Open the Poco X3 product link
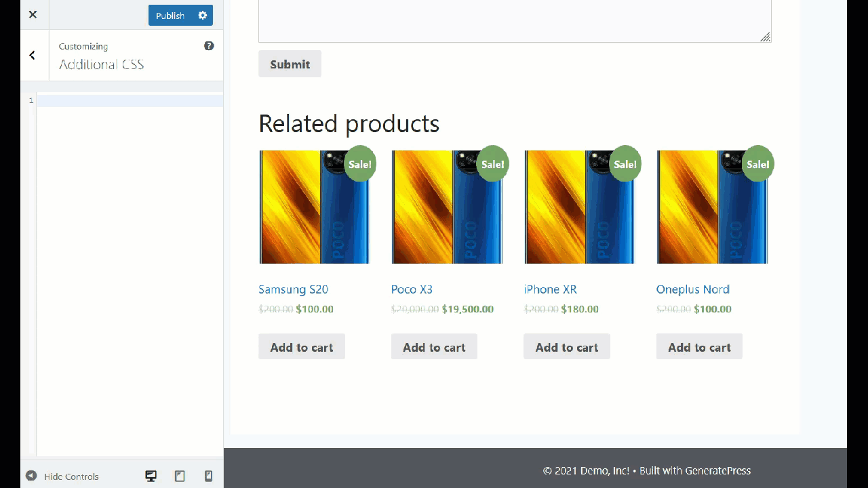The width and height of the screenshot is (868, 488). click(412, 289)
